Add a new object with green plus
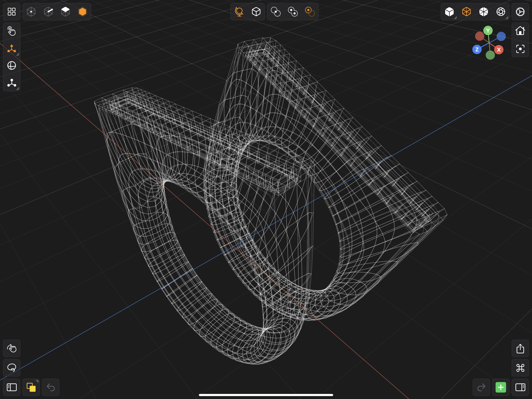The height and width of the screenshot is (399, 532). (x=501, y=387)
